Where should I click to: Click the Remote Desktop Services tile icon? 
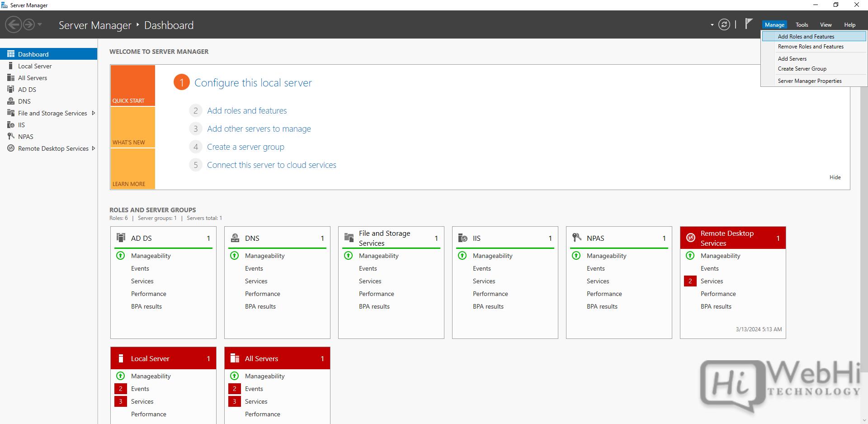(690, 238)
